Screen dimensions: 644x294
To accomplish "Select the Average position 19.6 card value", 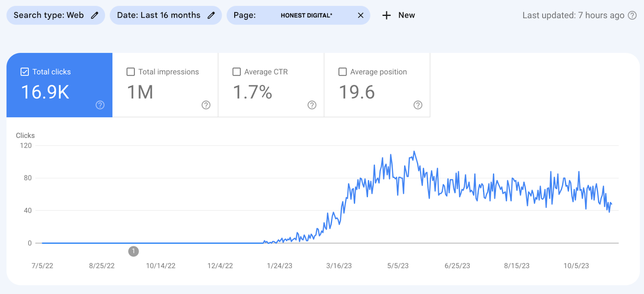I will (x=357, y=92).
